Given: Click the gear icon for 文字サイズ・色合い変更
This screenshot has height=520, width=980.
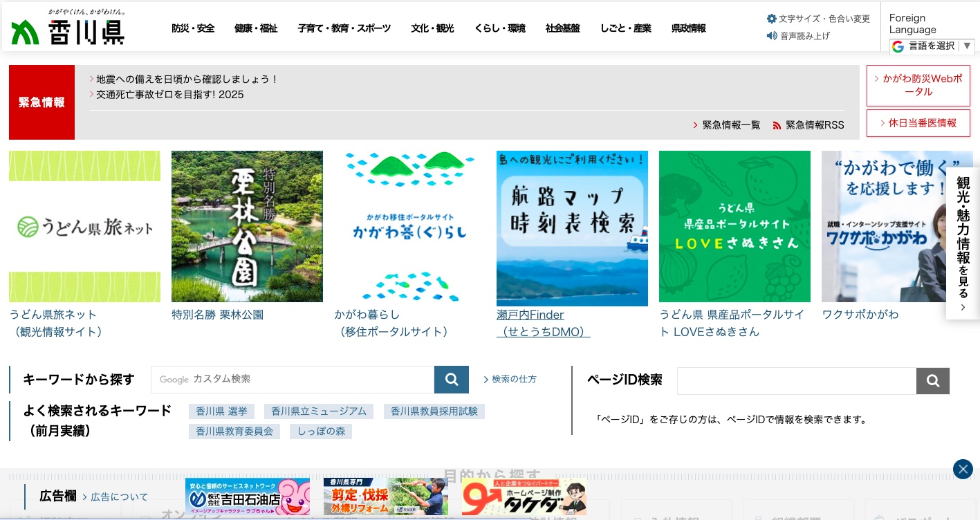Looking at the screenshot, I should (x=772, y=19).
